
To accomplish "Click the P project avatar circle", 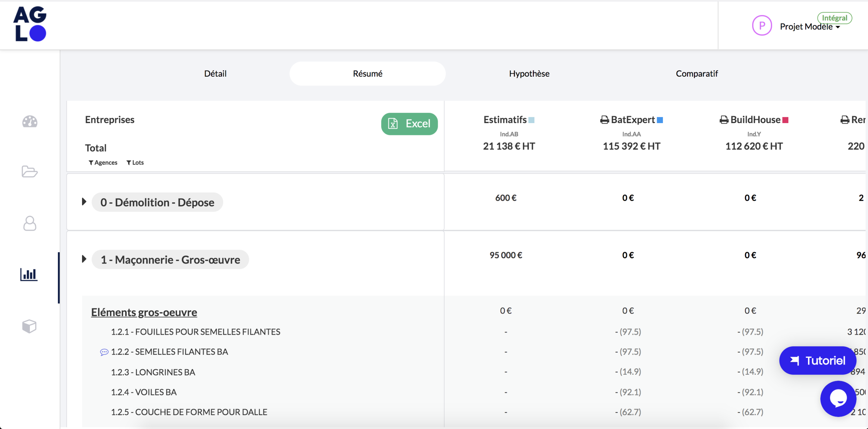I will point(762,25).
